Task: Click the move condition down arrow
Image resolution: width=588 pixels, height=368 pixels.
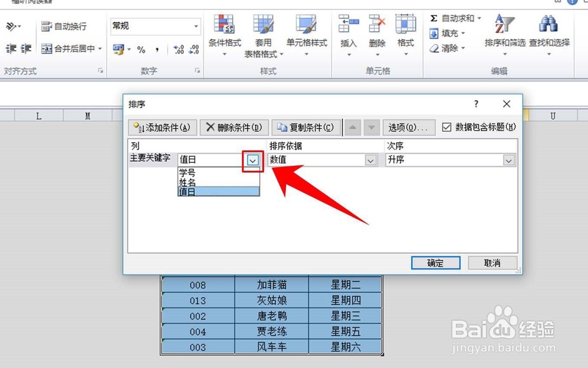Action: (373, 127)
